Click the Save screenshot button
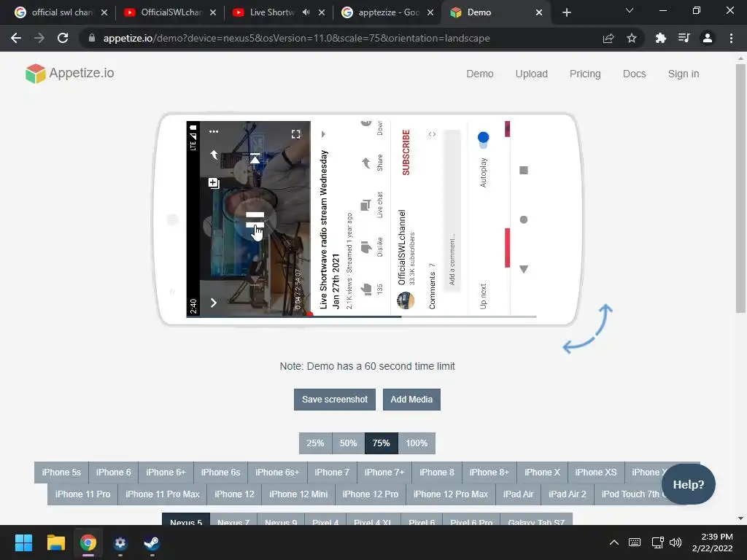This screenshot has width=747, height=560. tap(334, 399)
